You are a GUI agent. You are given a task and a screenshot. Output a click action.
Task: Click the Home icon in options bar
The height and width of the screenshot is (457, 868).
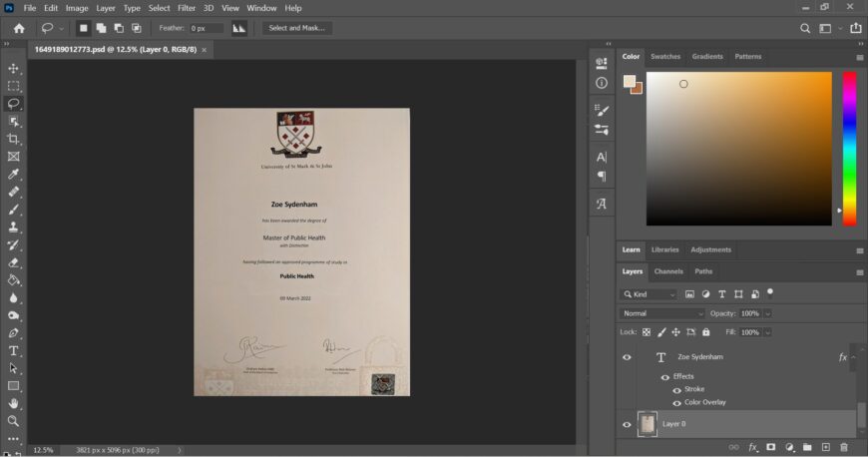pos(19,28)
